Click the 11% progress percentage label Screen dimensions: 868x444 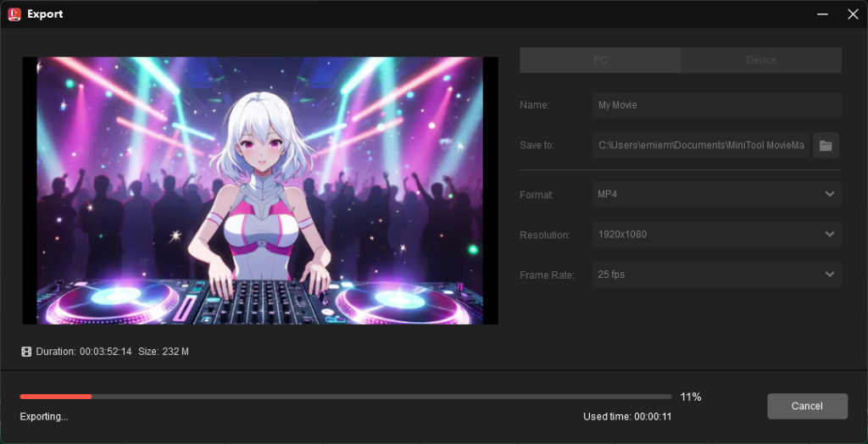(x=690, y=397)
